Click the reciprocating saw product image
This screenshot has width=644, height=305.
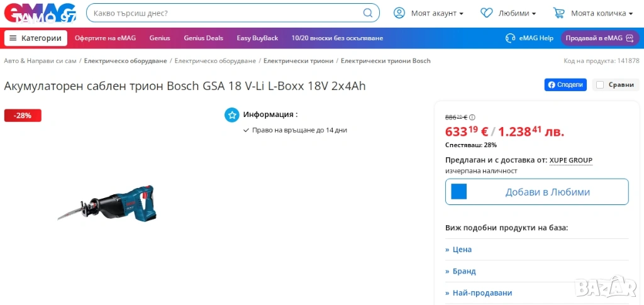(x=107, y=203)
